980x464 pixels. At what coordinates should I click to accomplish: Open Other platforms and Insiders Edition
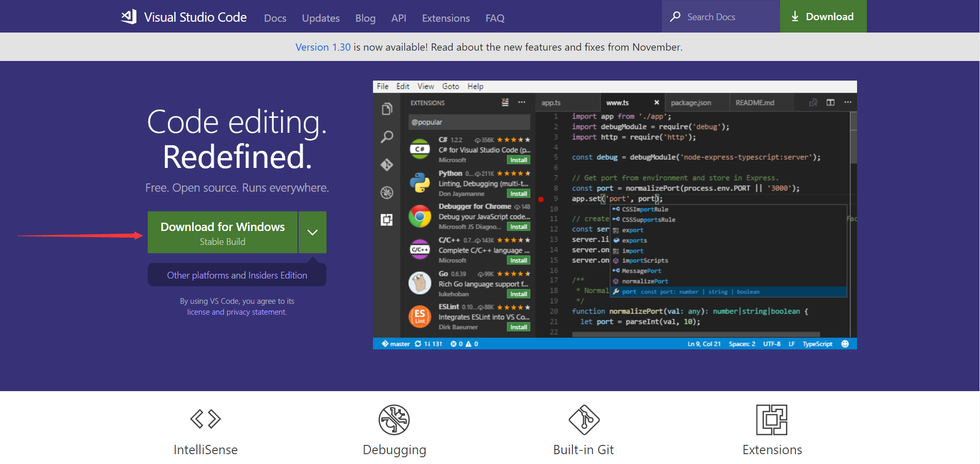pyautogui.click(x=237, y=275)
